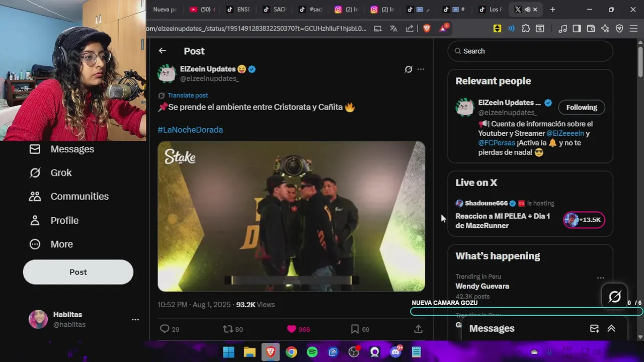Click the floating Grok button
The height and width of the screenshot is (362, 644).
tap(615, 297)
